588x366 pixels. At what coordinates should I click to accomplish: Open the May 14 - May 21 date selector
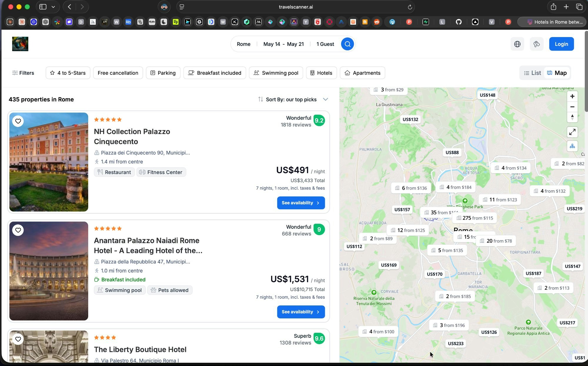283,44
